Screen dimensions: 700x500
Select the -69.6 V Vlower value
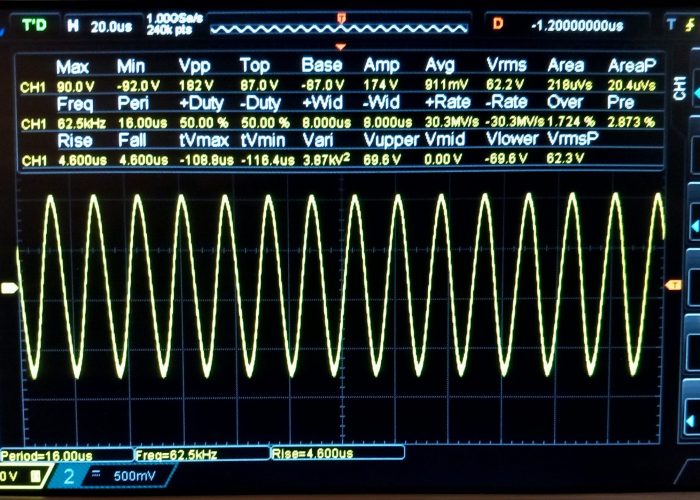(506, 158)
